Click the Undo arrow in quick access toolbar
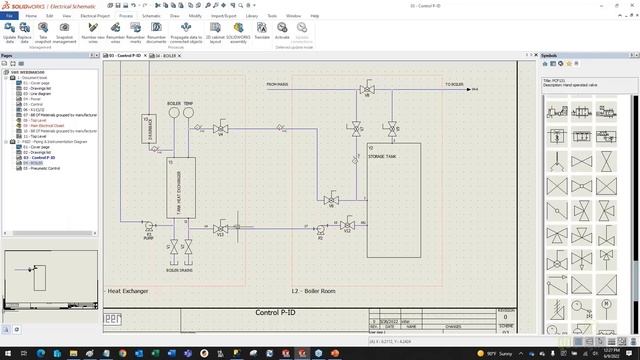 click(x=133, y=5)
